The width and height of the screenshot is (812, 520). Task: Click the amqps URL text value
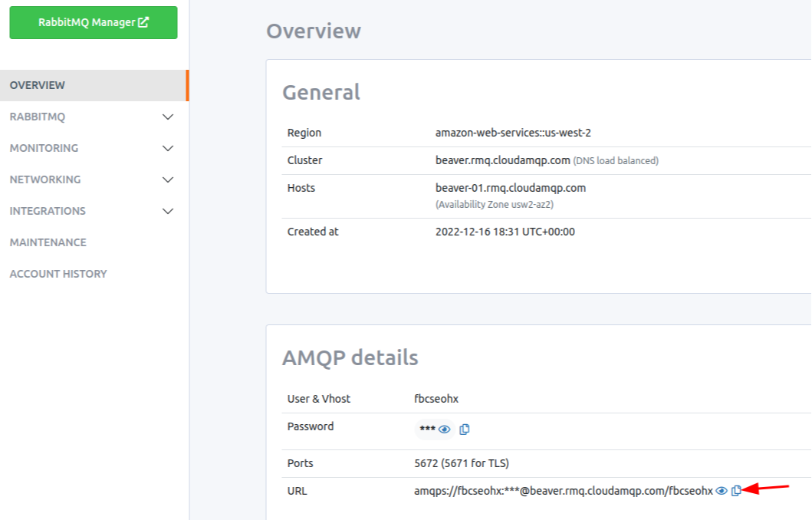563,491
